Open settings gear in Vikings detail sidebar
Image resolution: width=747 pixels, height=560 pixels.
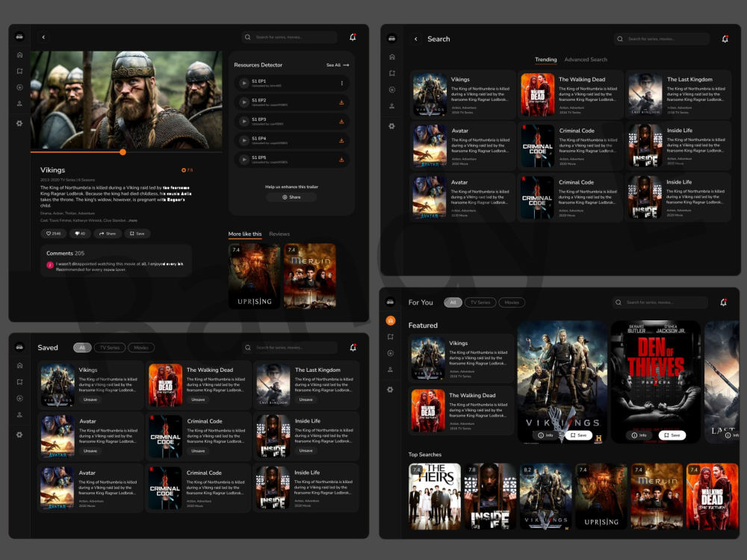click(19, 123)
